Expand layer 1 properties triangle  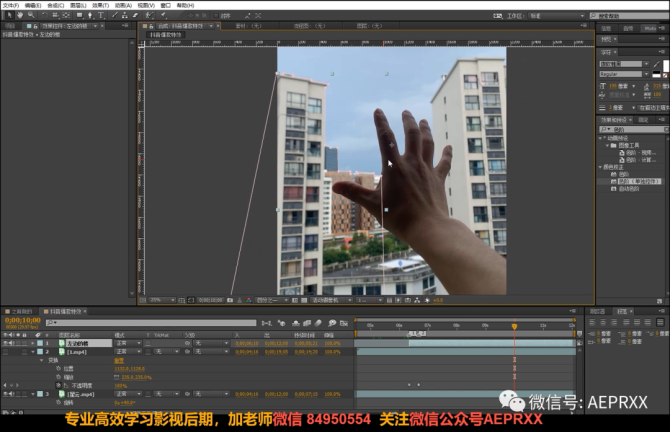33,343
